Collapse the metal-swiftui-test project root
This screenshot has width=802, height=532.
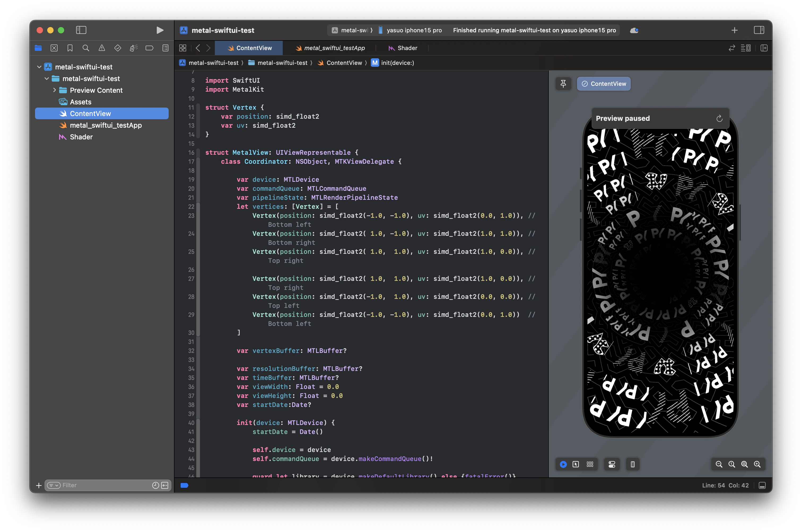tap(40, 67)
